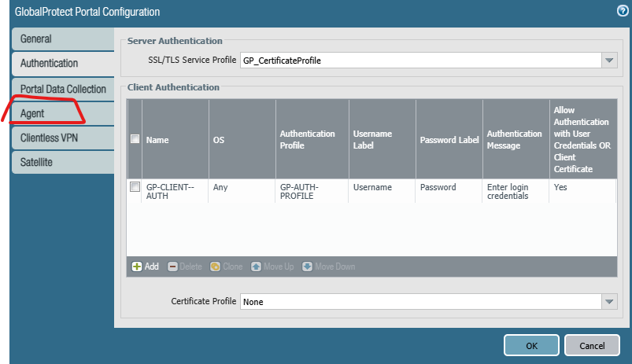The image size is (632, 364).
Task: Click the OS cell showing Any
Action: click(x=242, y=191)
